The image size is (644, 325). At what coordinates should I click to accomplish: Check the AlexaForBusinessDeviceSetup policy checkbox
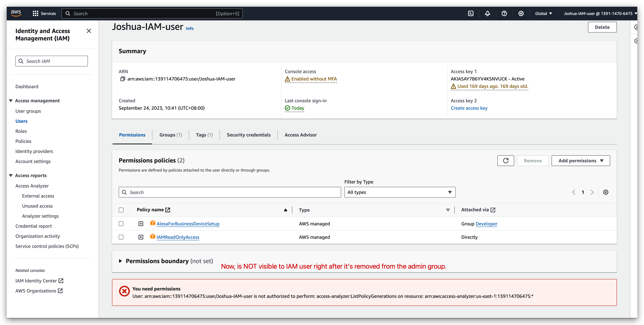coord(121,224)
